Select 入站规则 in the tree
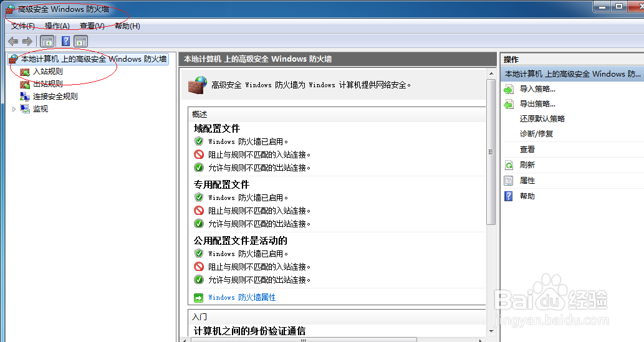644x342 pixels. click(48, 72)
